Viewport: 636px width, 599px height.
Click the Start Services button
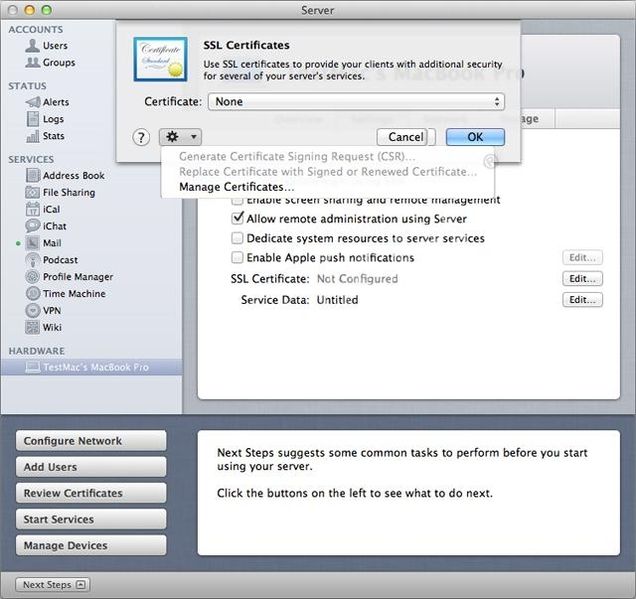pos(91,520)
